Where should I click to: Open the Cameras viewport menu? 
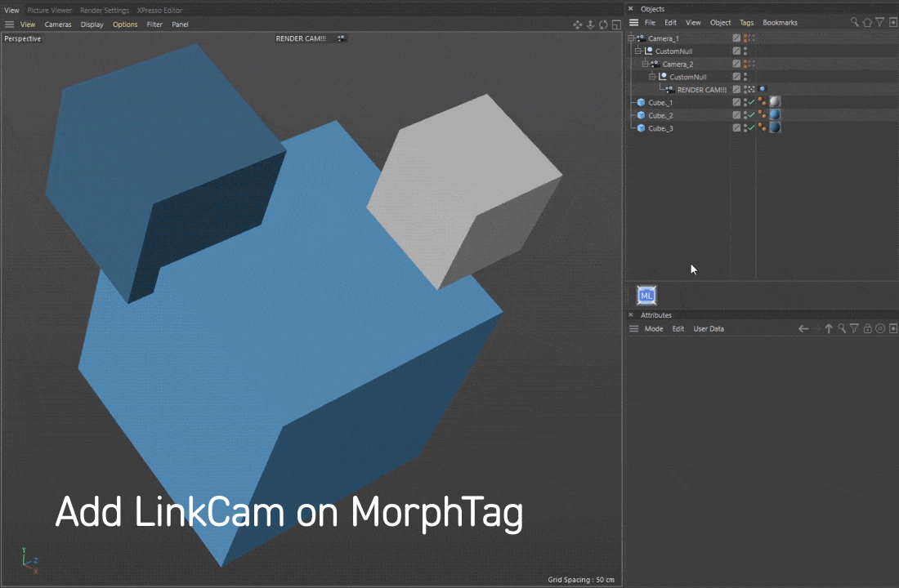click(x=58, y=24)
